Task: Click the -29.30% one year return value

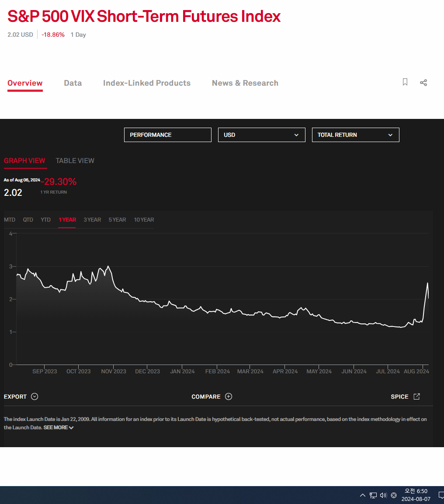Action: pos(59,181)
